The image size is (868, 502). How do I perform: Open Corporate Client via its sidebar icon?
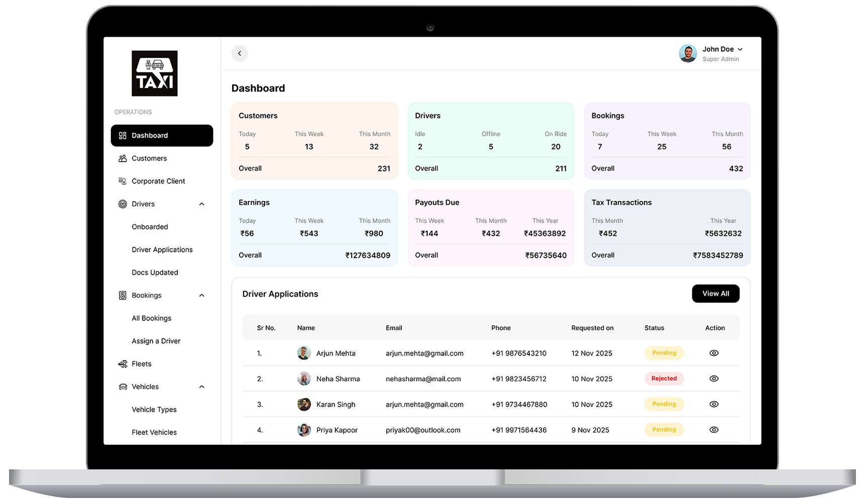[x=123, y=181]
